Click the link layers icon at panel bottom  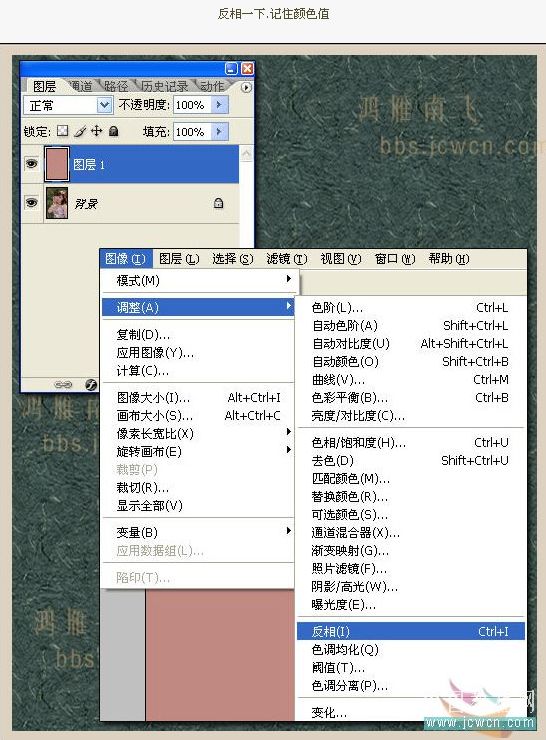click(63, 385)
